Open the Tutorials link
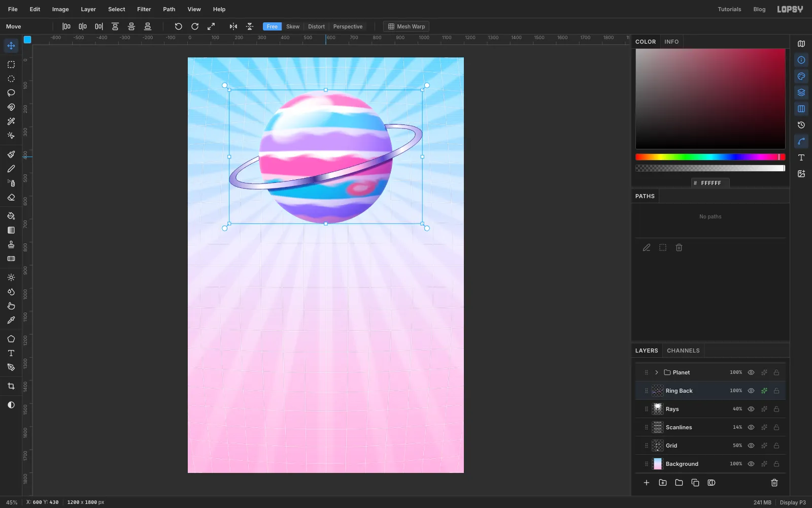Viewport: 812px width, 508px height. click(x=729, y=9)
